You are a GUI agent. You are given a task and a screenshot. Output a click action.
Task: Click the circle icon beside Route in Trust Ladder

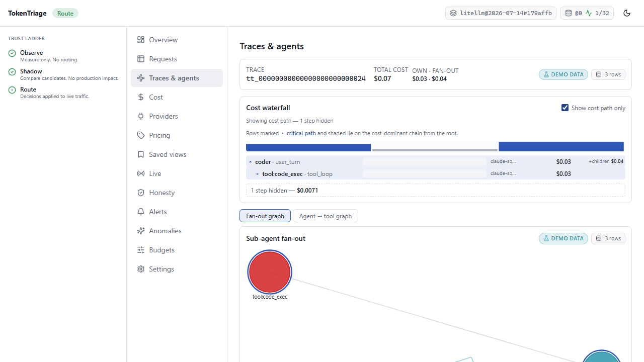(x=12, y=90)
